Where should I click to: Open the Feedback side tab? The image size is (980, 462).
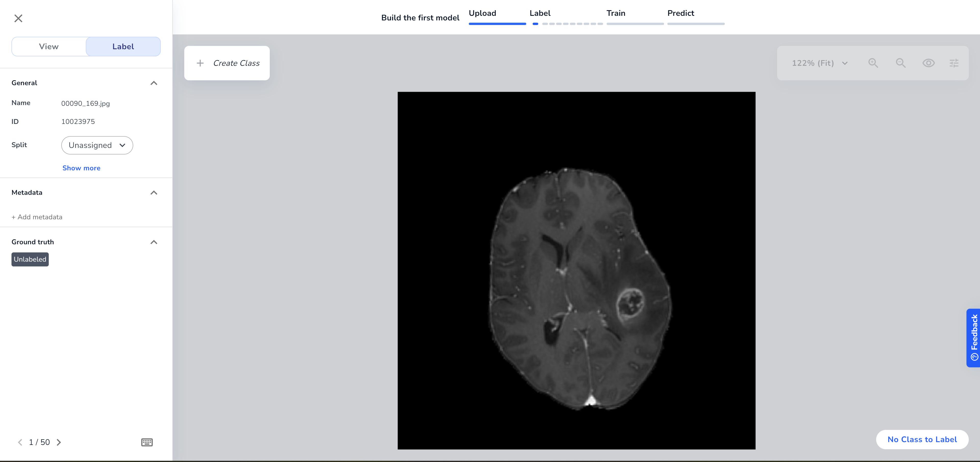pos(974,338)
